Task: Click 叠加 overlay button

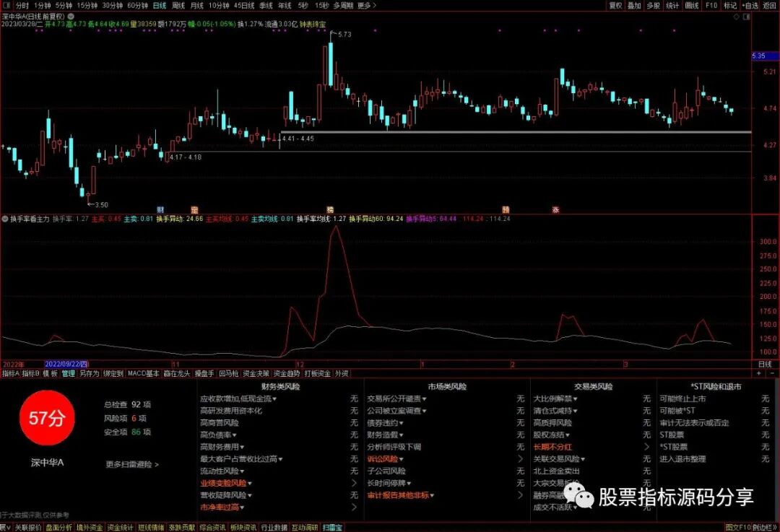Action: point(634,6)
